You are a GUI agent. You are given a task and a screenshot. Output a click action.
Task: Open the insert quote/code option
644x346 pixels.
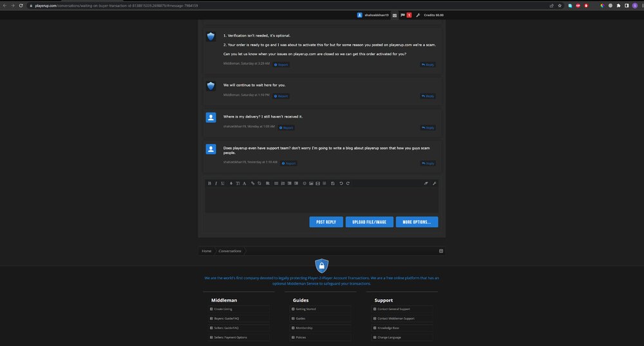click(325, 183)
